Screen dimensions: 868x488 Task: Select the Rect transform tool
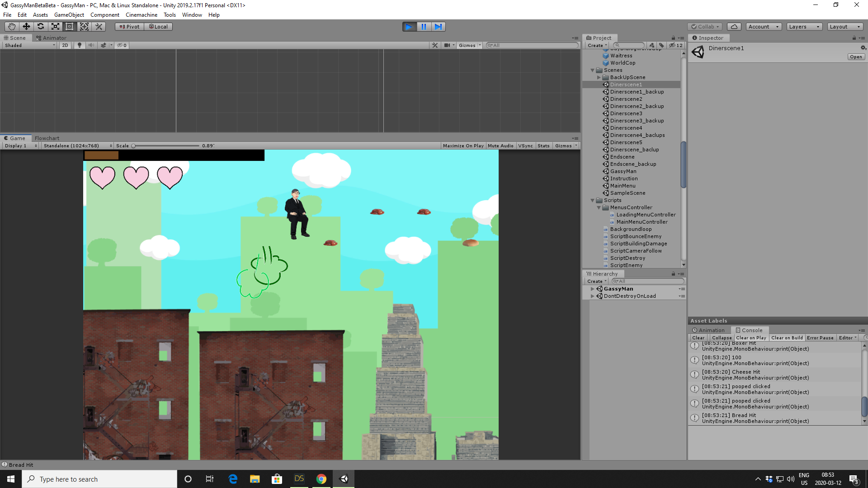tap(70, 27)
